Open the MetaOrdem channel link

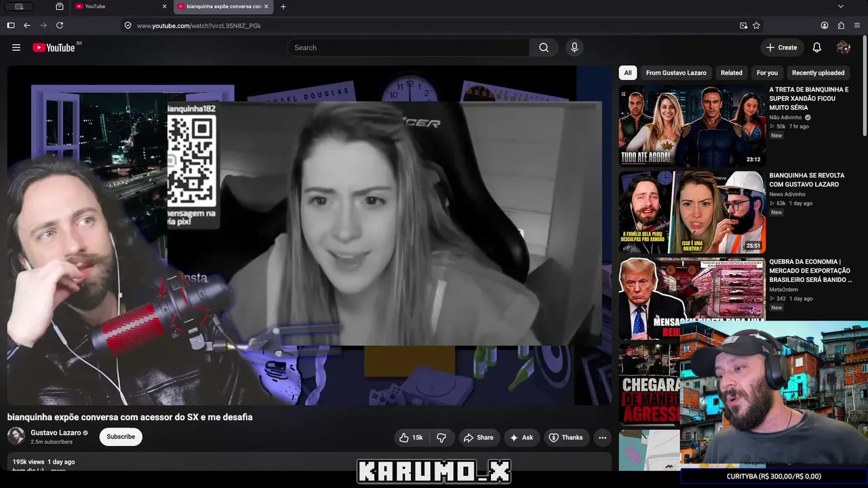point(783,289)
